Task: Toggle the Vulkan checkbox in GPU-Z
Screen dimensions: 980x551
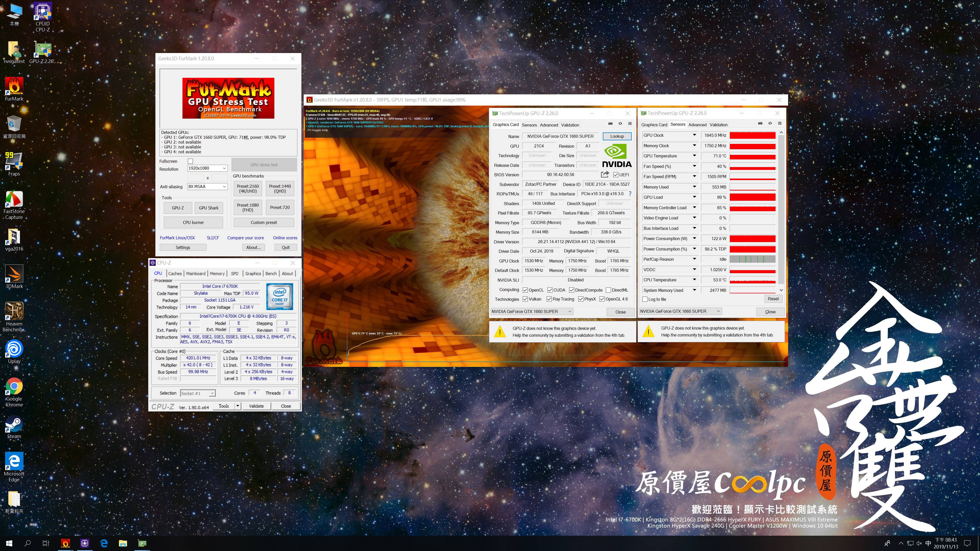Action: point(525,299)
